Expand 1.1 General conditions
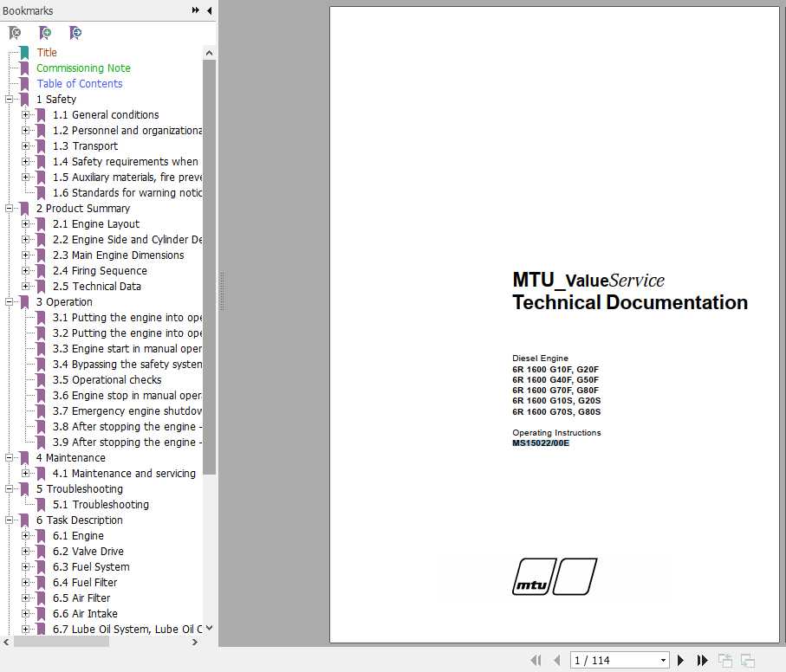 click(26, 114)
